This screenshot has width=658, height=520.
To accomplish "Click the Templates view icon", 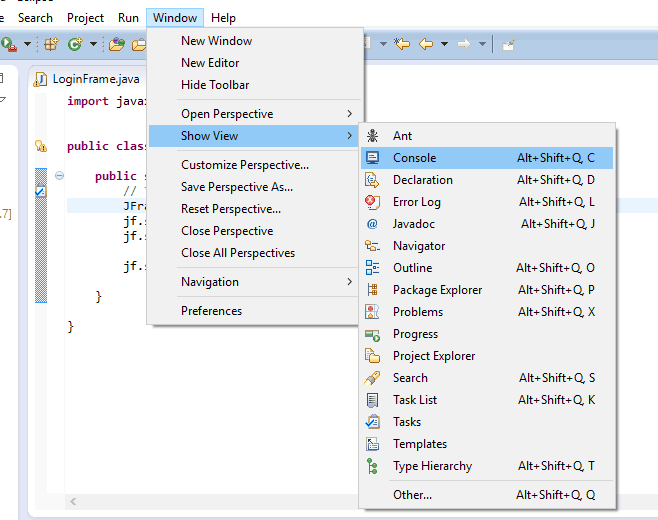I will [x=372, y=444].
